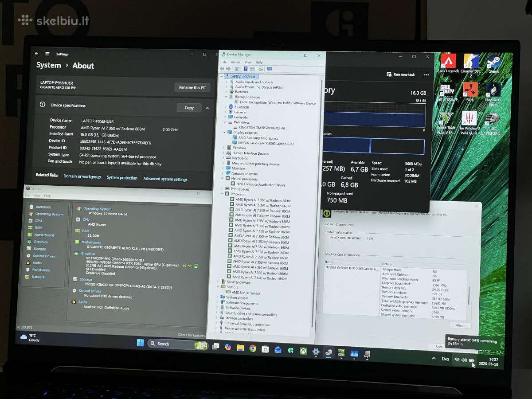Select NVIDIA GeForce RTX 5060 in Device Manager

point(262,144)
